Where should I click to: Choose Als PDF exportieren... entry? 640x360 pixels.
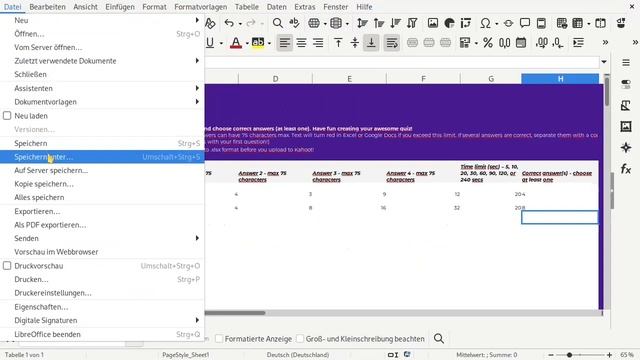point(102,225)
